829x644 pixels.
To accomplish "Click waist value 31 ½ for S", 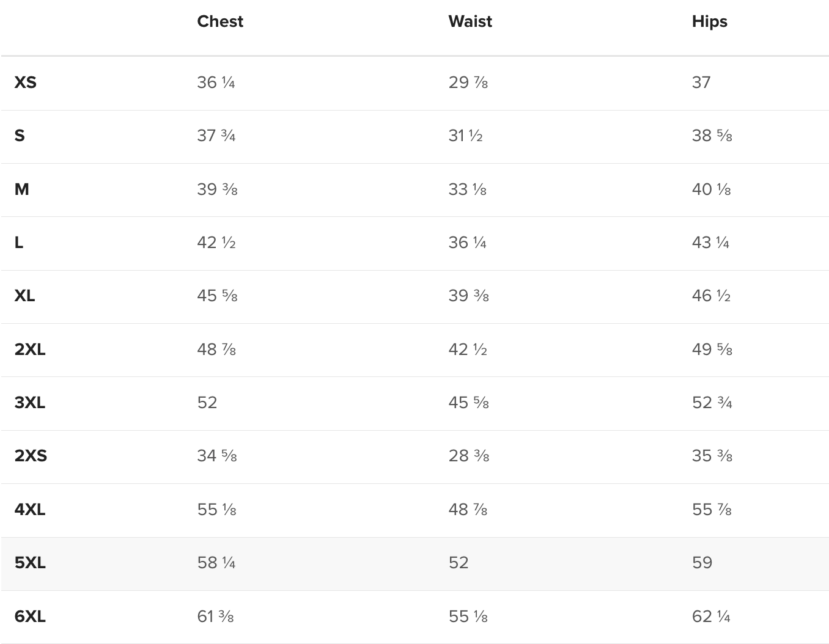I will pos(466,136).
